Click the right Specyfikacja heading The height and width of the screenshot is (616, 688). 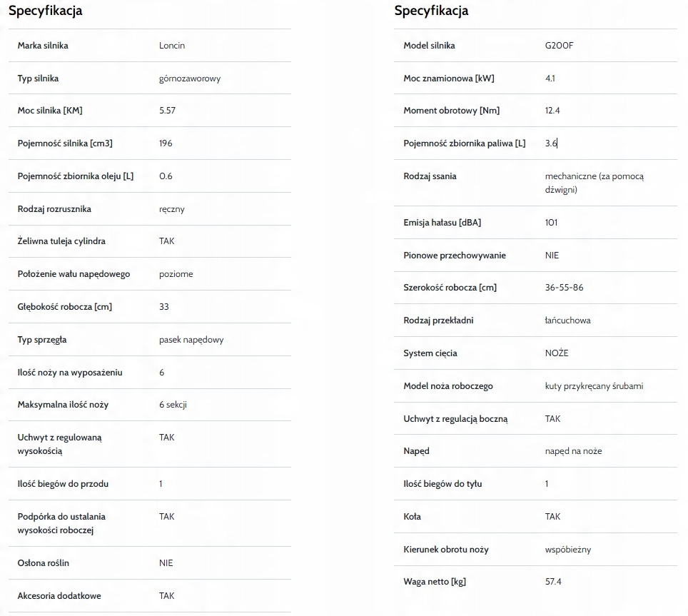tap(431, 11)
